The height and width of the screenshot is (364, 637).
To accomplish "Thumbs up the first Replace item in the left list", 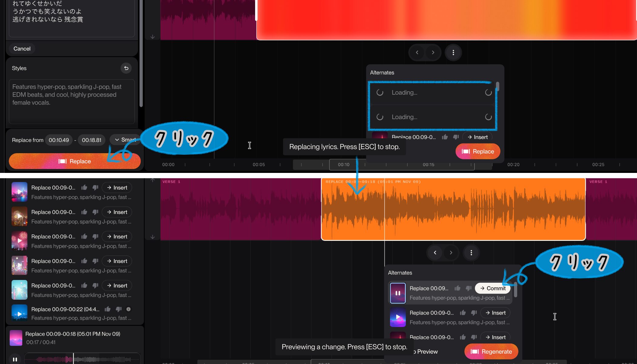I will [84, 187].
